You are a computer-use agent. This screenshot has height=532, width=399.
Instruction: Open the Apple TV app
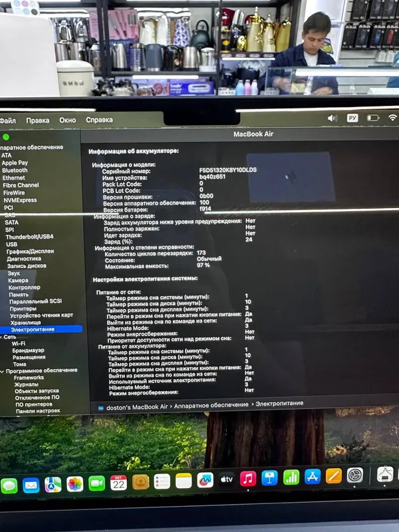point(227,479)
